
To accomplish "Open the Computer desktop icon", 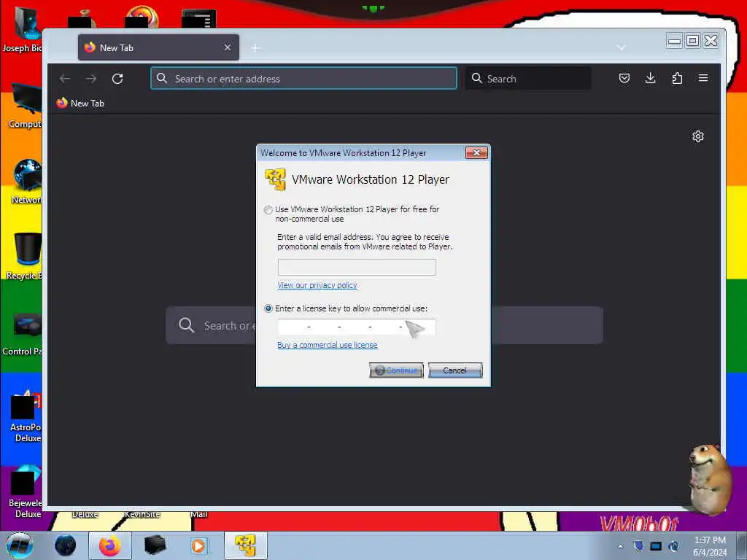I will (24, 105).
